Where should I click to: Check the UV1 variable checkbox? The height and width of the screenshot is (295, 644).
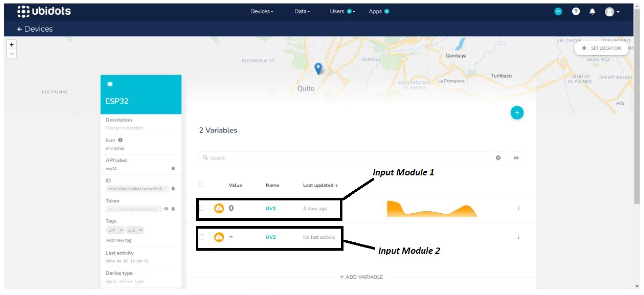[x=202, y=208]
